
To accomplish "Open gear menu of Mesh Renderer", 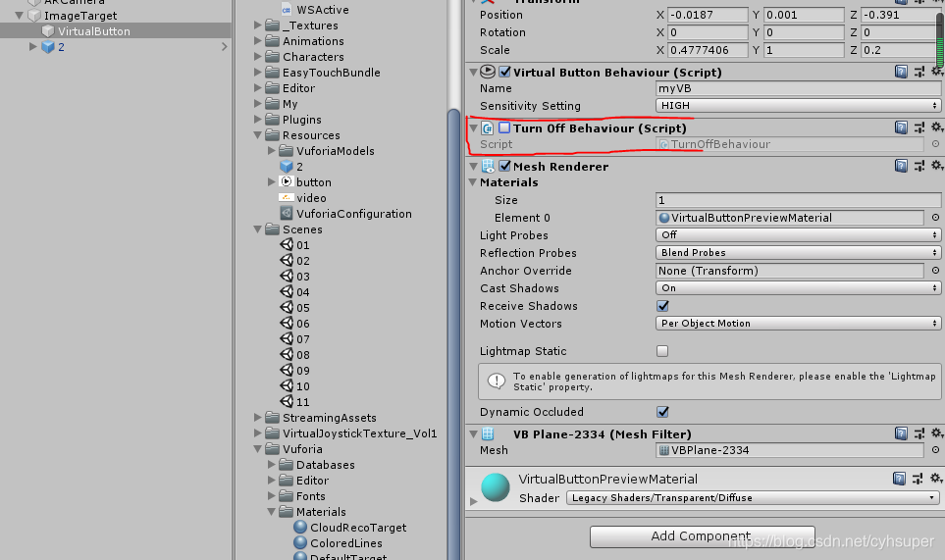I will tap(936, 165).
